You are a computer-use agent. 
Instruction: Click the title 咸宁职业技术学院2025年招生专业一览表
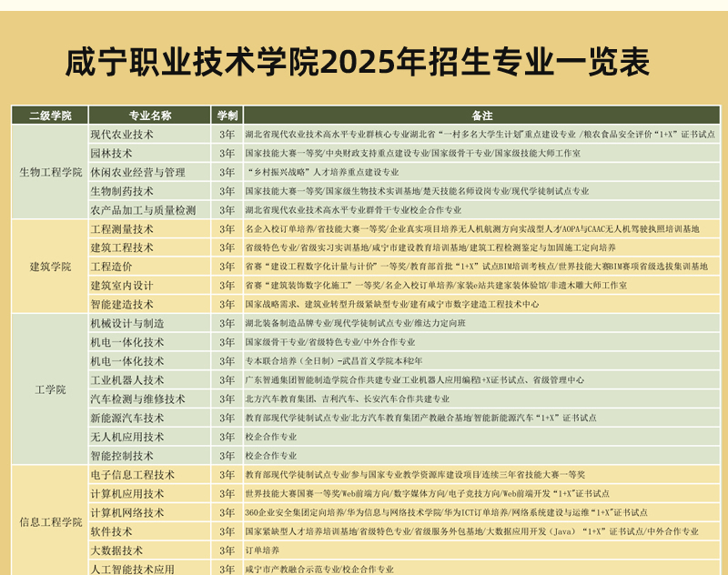point(357,62)
